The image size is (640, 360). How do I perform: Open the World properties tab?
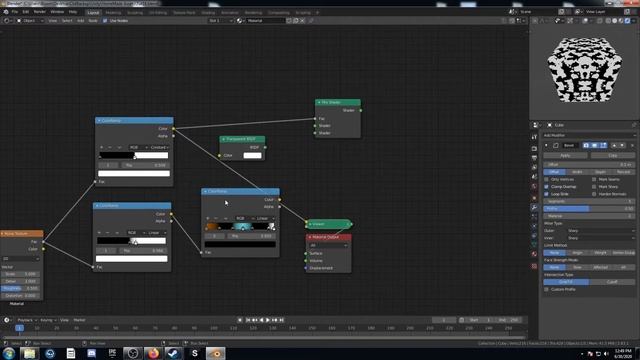pos(534,186)
